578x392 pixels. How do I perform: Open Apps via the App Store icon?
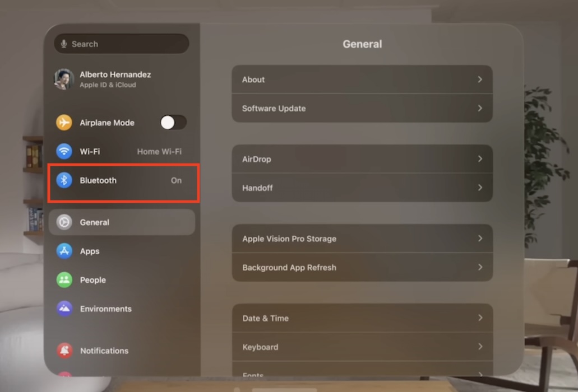click(64, 251)
